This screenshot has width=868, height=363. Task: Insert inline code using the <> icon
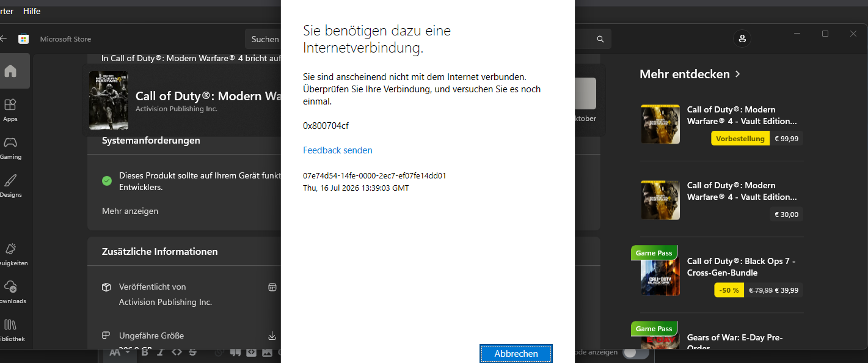[177, 352]
